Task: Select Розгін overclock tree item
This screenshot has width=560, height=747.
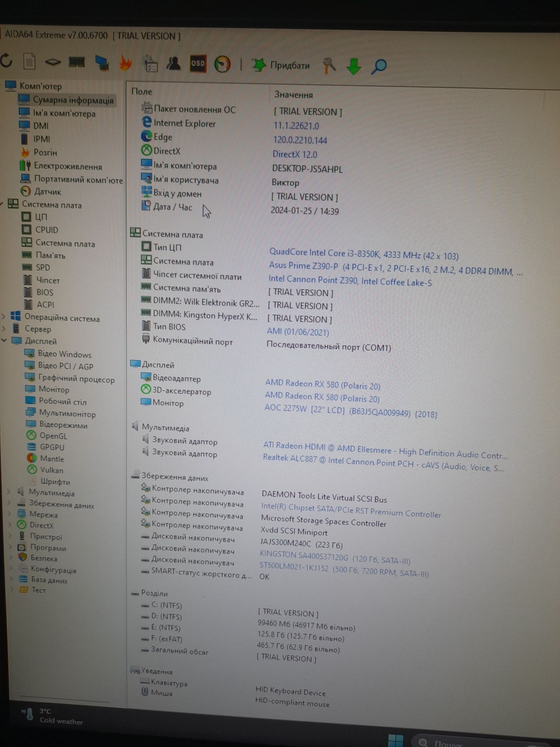Action: click(39, 152)
